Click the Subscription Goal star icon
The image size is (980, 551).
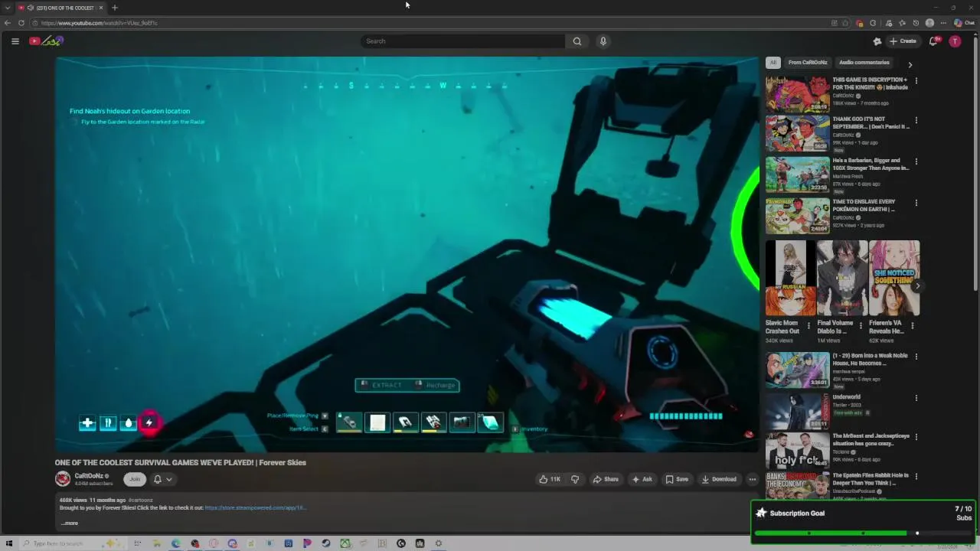[761, 514]
